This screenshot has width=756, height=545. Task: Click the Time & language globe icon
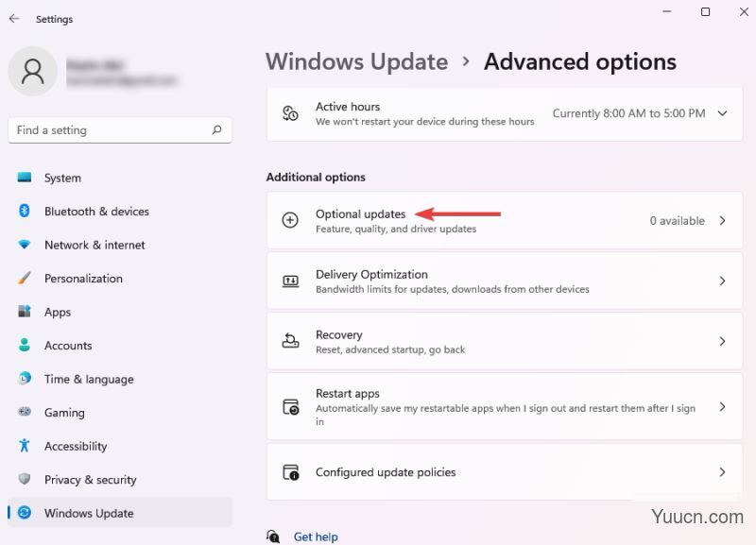(x=25, y=378)
